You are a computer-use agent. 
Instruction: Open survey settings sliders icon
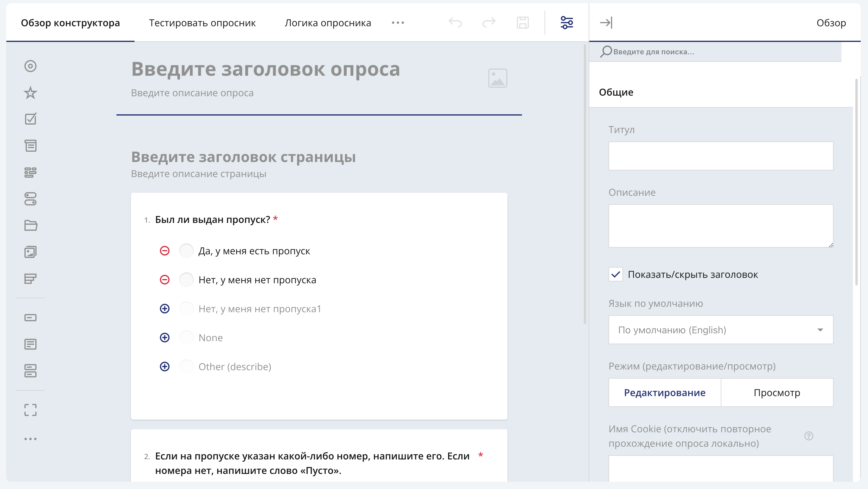(567, 23)
